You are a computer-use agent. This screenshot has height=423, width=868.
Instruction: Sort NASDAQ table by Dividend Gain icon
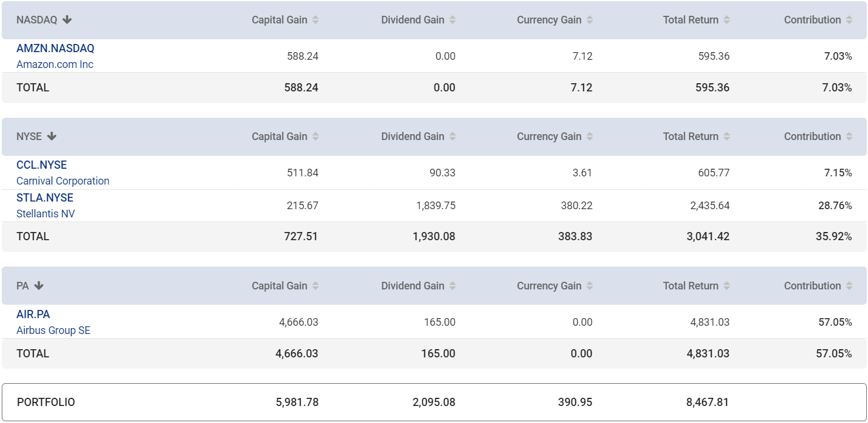point(452,20)
